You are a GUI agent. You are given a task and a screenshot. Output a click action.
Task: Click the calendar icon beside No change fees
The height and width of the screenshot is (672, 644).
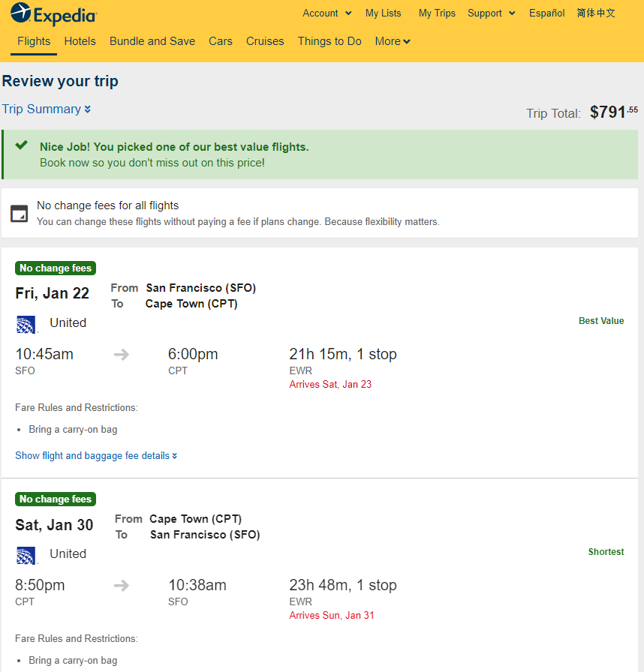20,214
